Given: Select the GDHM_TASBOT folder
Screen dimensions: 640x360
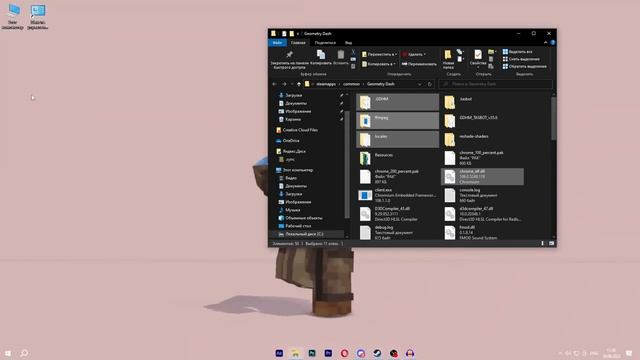Looking at the screenshot, I should (x=482, y=121).
